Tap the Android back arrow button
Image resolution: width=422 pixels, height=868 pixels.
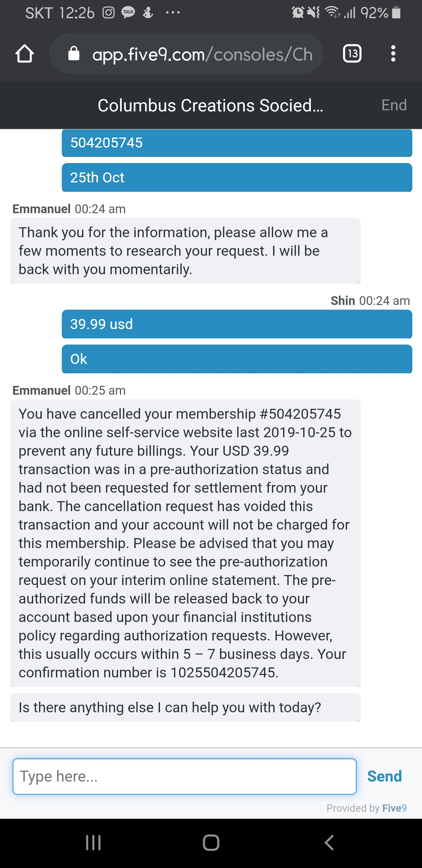[329, 843]
